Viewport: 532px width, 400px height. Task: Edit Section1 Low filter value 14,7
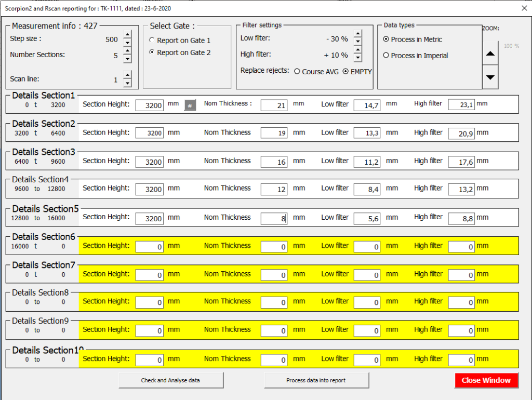pyautogui.click(x=367, y=105)
